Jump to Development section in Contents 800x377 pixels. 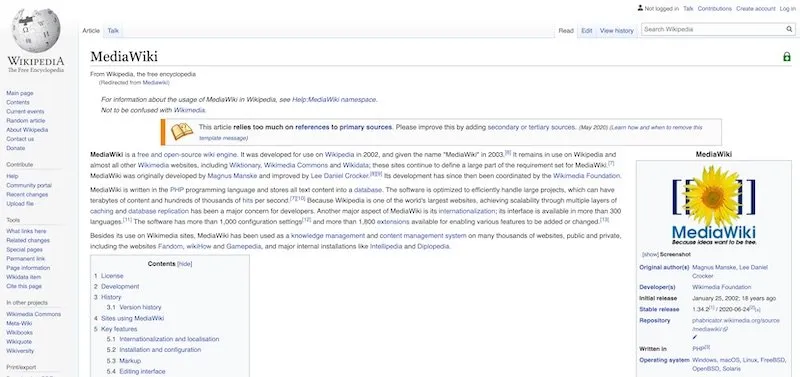pyautogui.click(x=120, y=287)
